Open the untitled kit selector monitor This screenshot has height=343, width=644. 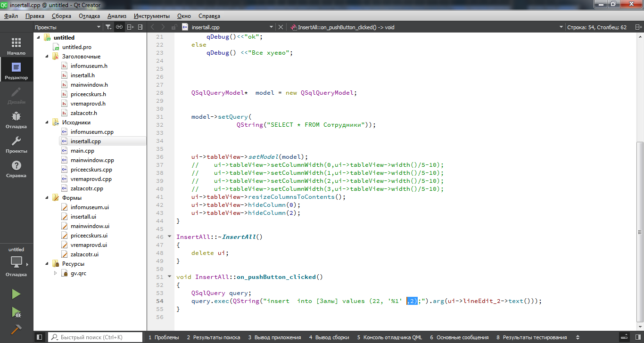[17, 262]
